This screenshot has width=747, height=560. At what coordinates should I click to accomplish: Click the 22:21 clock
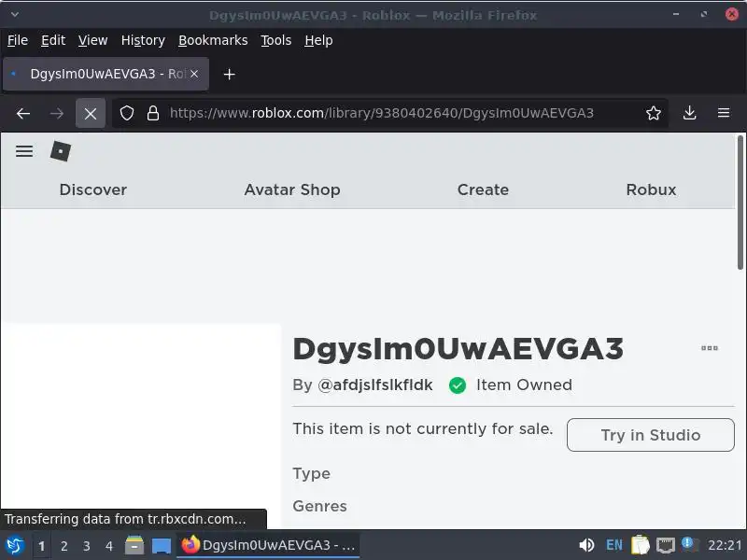tap(725, 545)
